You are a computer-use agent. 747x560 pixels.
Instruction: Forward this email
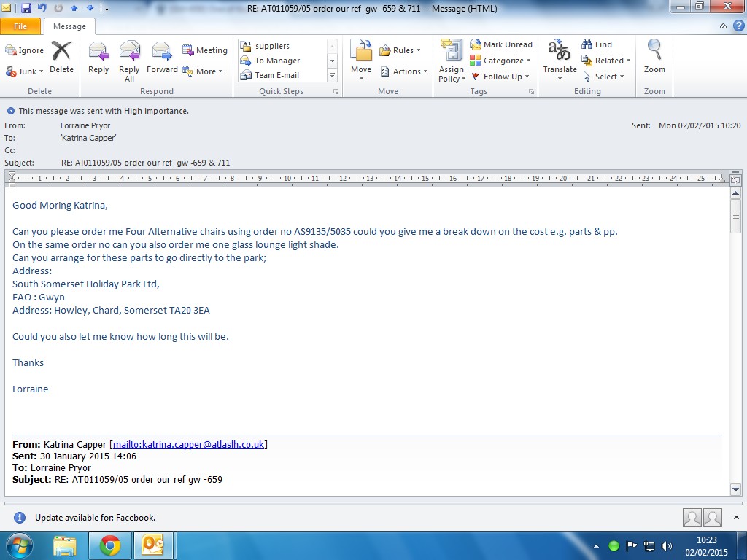click(162, 58)
